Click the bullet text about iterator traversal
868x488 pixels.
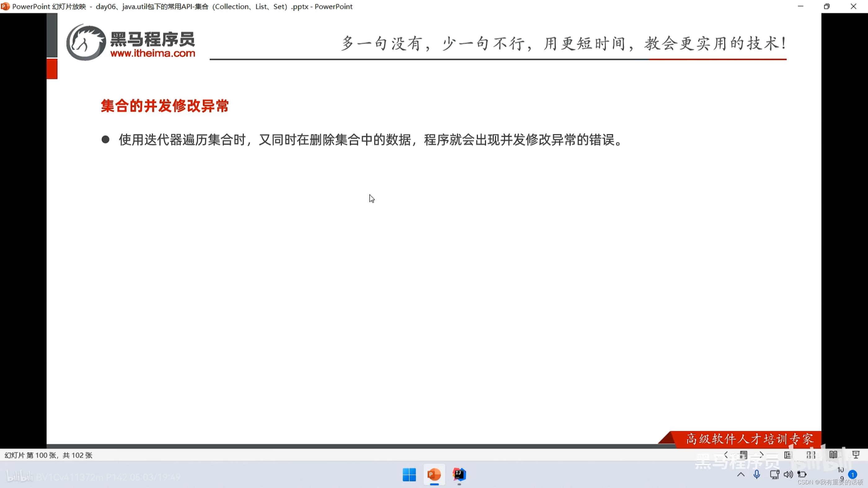click(371, 140)
